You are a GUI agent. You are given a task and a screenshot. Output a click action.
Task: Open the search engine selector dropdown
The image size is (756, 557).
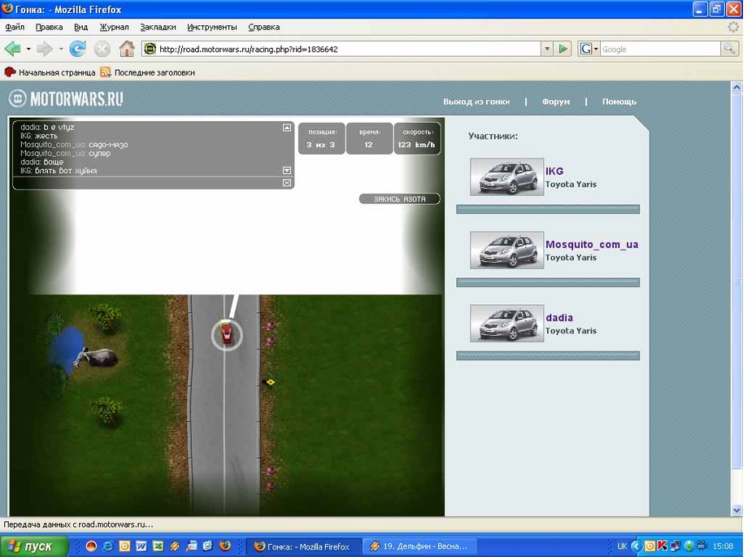pos(596,49)
